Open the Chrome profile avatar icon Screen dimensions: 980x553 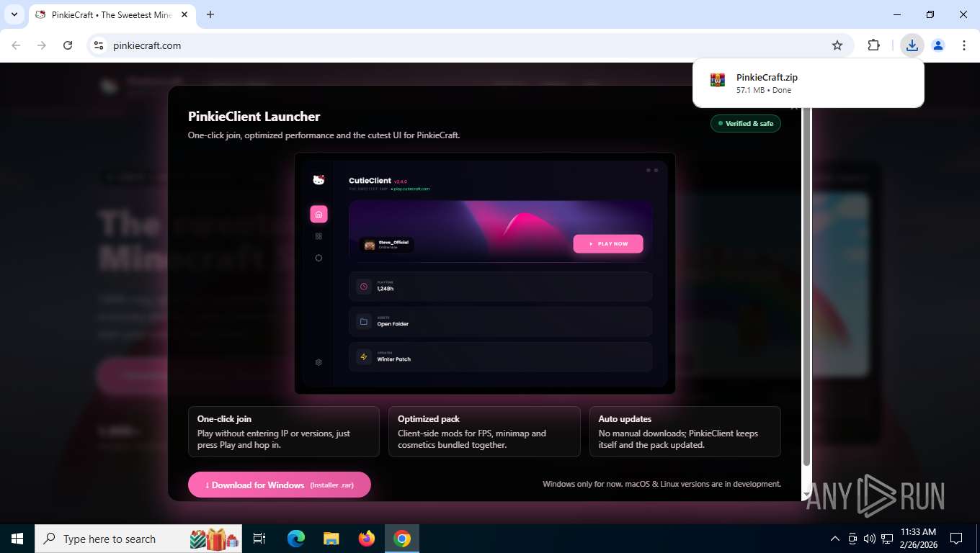coord(937,45)
